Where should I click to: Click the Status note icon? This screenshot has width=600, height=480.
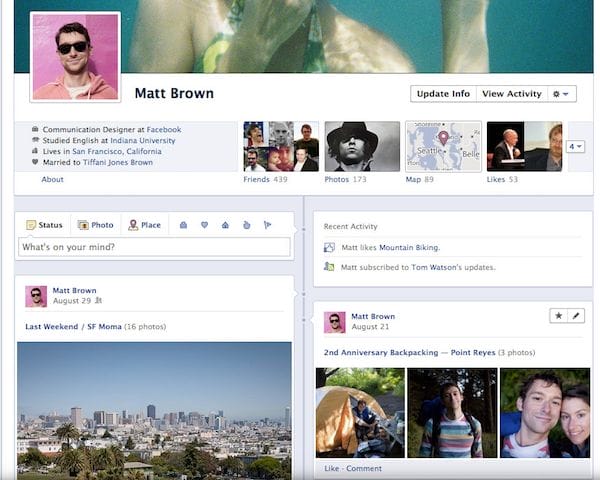tap(31, 225)
